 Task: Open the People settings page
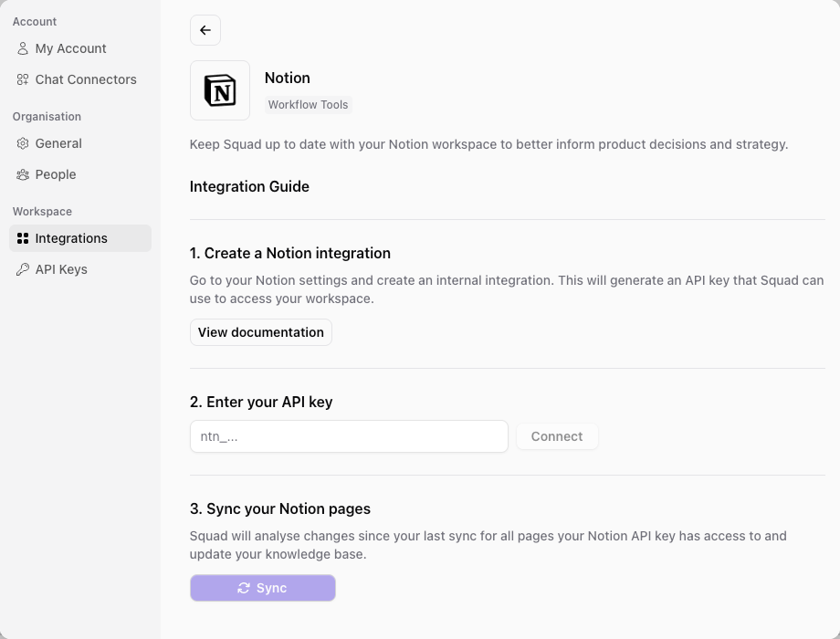(x=55, y=174)
